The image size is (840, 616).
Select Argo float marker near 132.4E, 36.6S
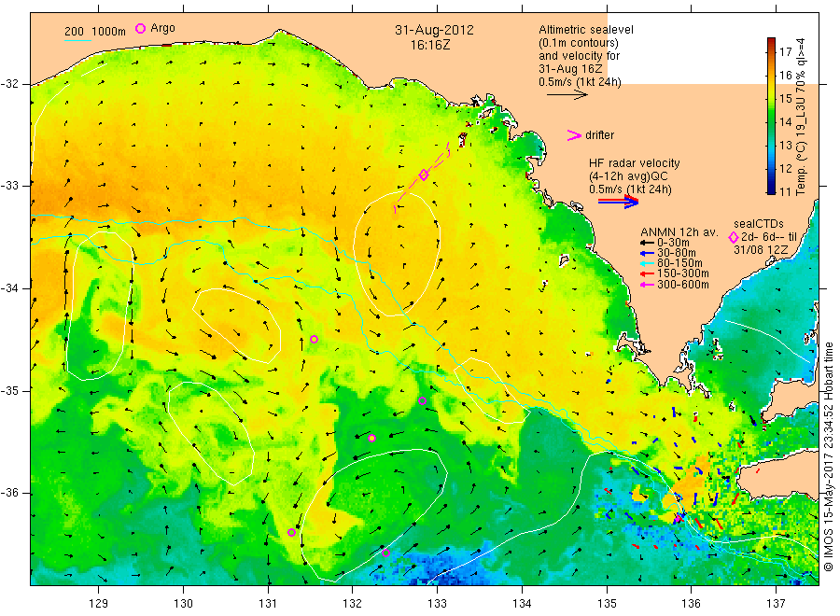click(385, 553)
